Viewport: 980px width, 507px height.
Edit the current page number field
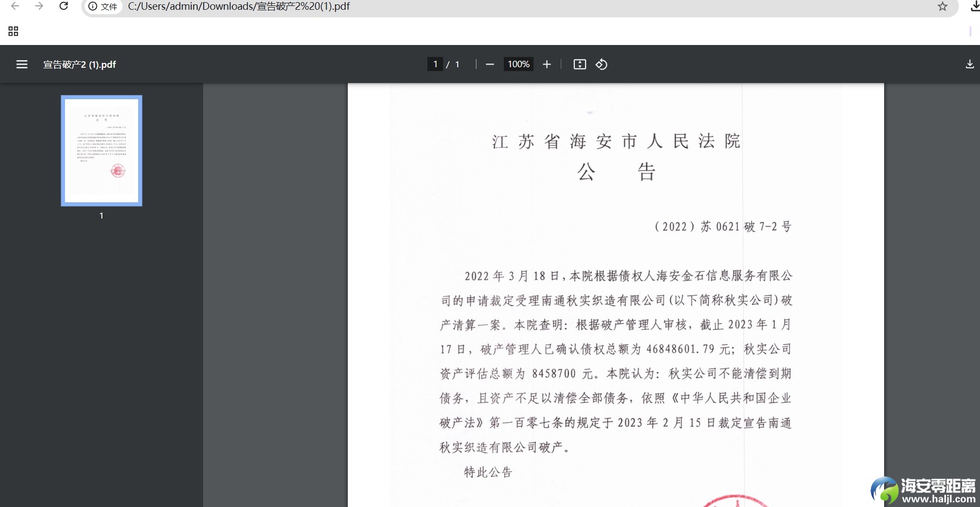[435, 64]
